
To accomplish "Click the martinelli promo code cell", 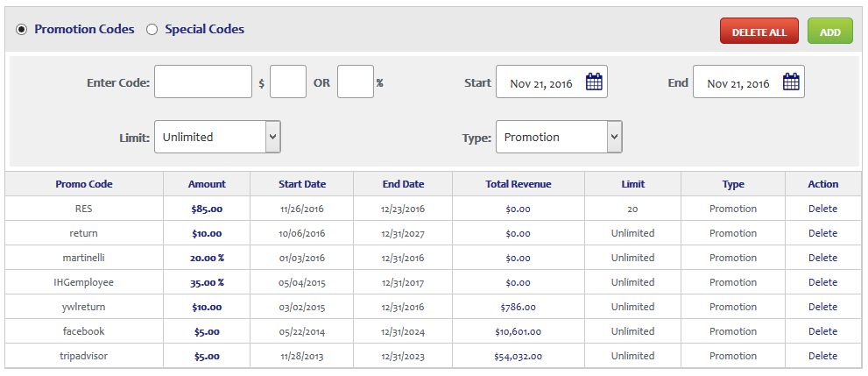I will point(83,258).
